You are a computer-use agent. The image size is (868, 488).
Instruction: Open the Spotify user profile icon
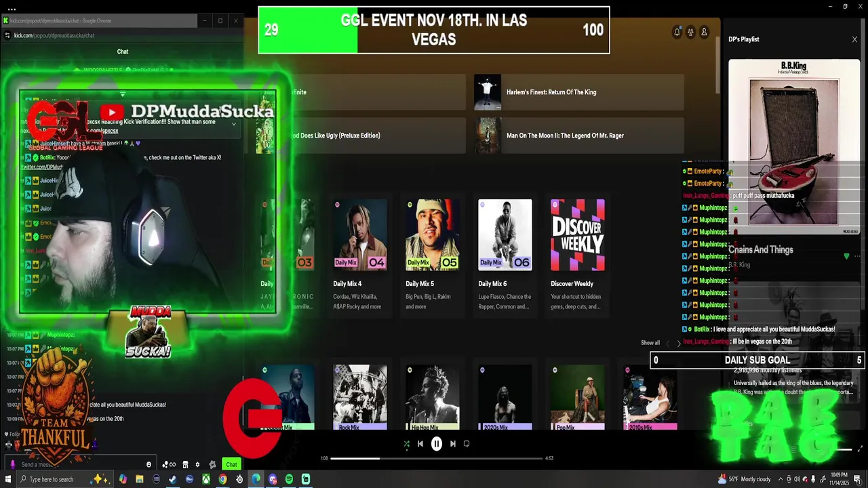(704, 32)
